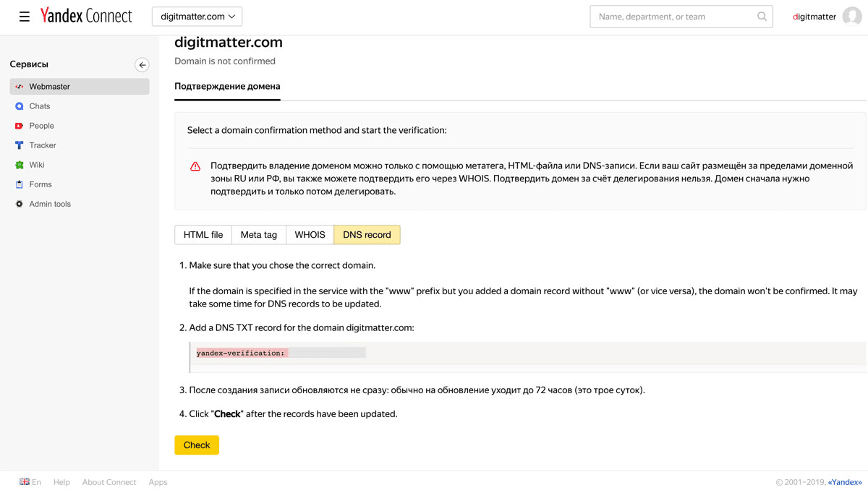
Task: Open the digitmatter.com organization dropdown
Action: click(x=197, y=17)
